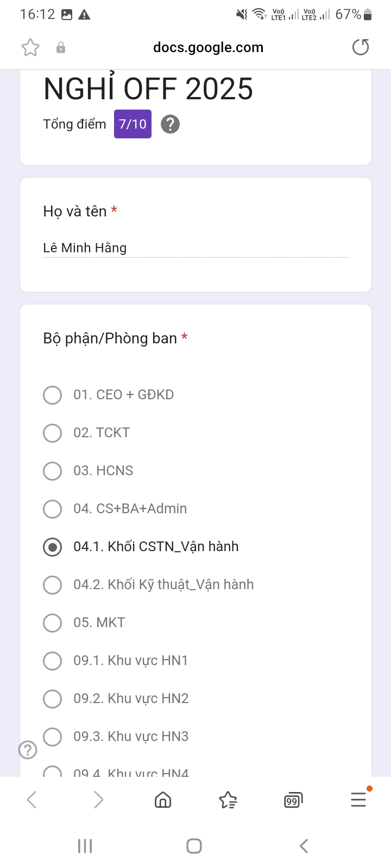Screen dimensions: 391x868
Task: Choose the 02. TCKT radio button
Action: (53, 433)
